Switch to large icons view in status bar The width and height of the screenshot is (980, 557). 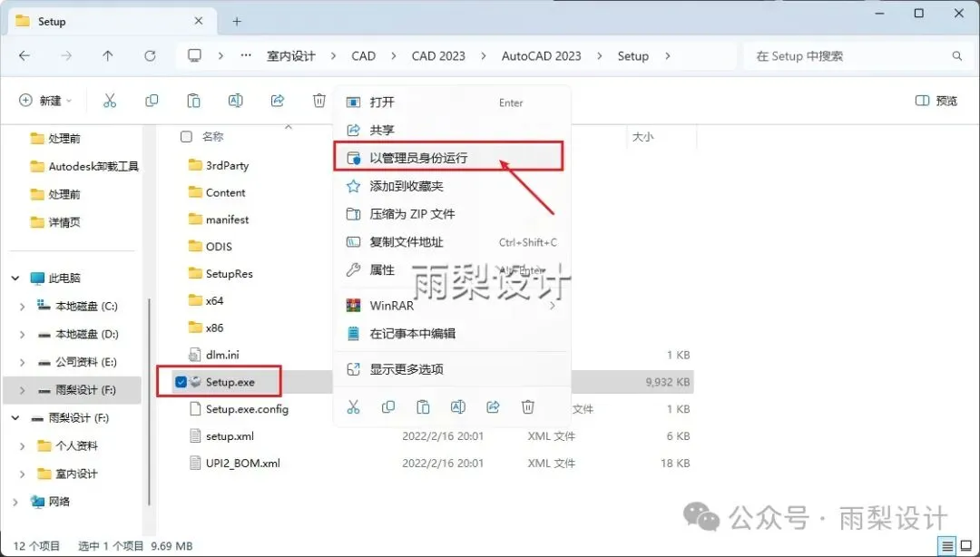click(x=966, y=545)
